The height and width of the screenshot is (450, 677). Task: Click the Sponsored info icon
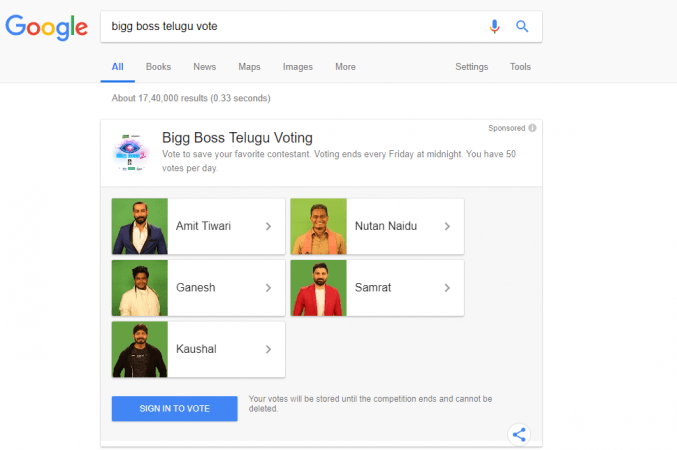pos(532,128)
